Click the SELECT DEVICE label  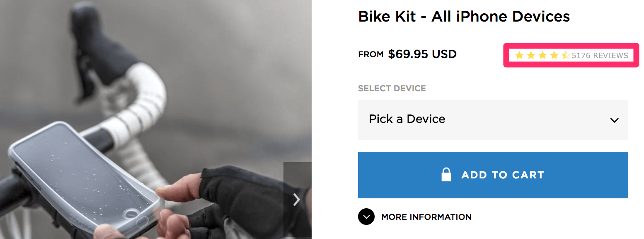[x=392, y=88]
